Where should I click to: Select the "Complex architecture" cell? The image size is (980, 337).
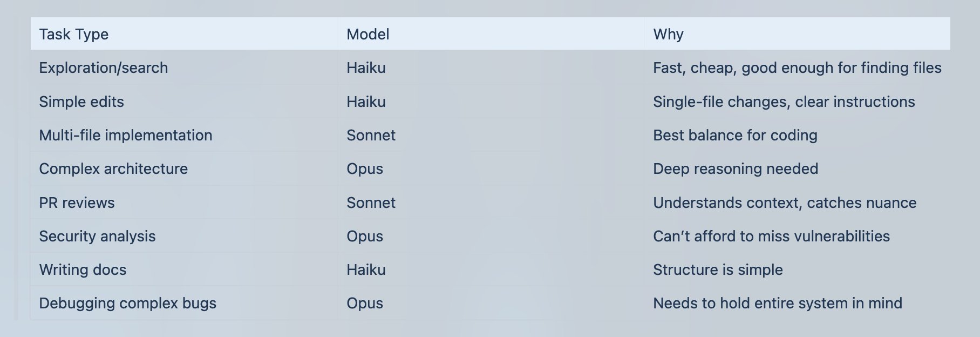coord(113,169)
